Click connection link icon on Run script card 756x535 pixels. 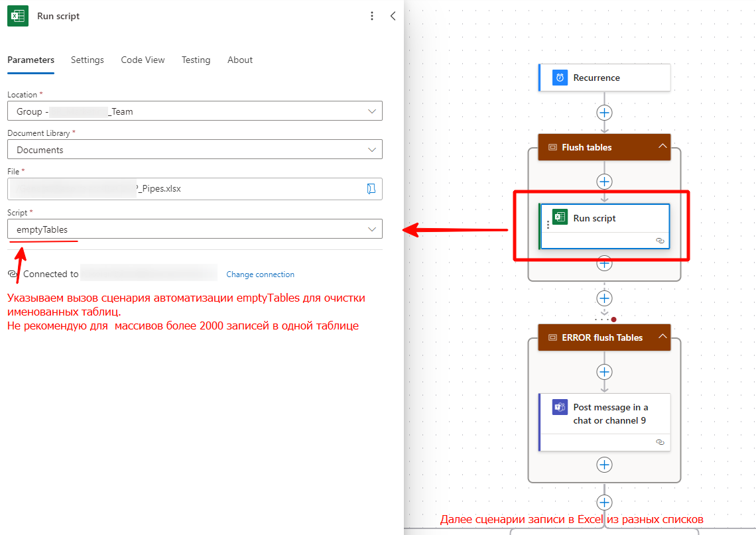point(659,241)
